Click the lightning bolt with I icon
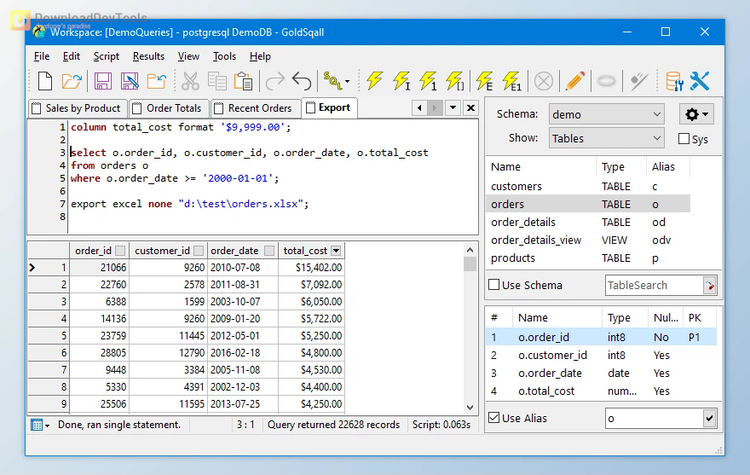 (401, 81)
